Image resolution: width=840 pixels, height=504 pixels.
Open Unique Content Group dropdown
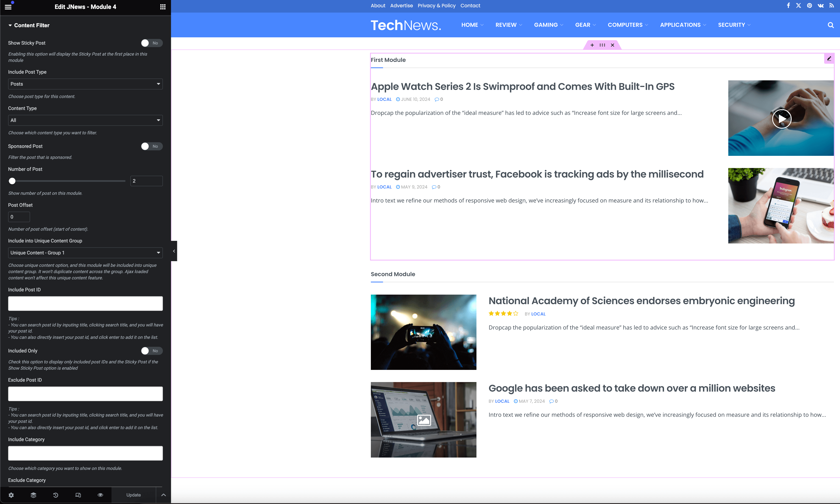85,253
